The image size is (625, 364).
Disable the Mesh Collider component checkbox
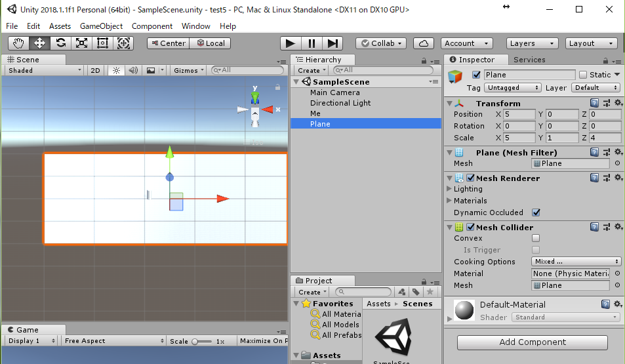(x=471, y=227)
